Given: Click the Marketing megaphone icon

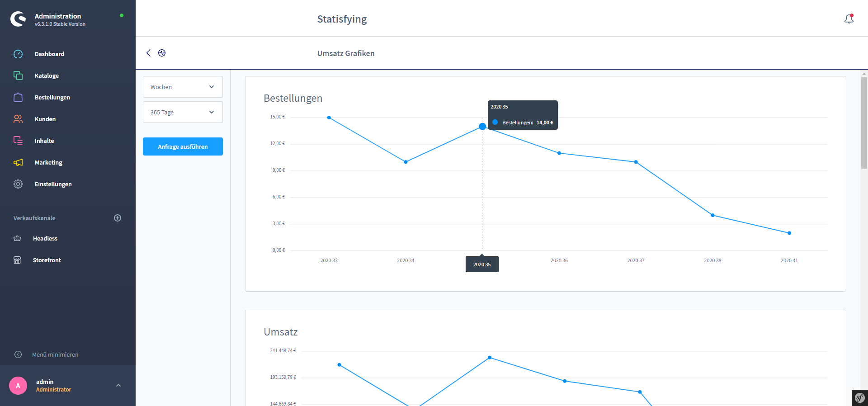Looking at the screenshot, I should coord(18,162).
